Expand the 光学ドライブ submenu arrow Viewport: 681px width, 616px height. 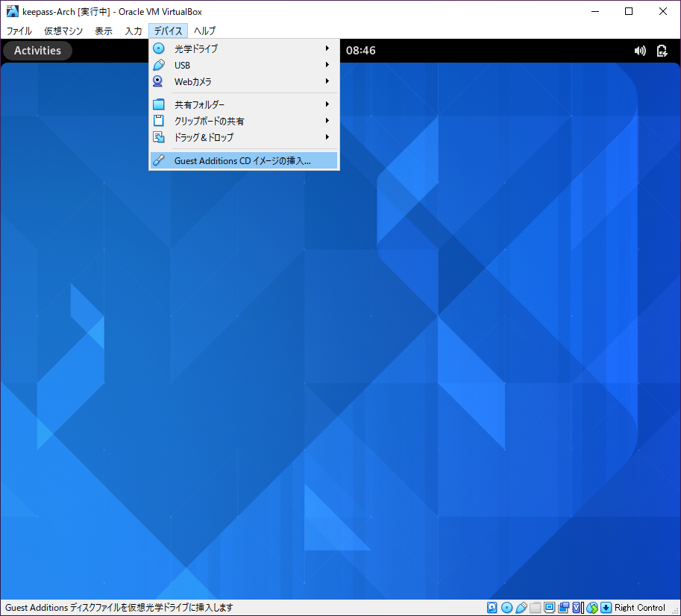point(327,48)
